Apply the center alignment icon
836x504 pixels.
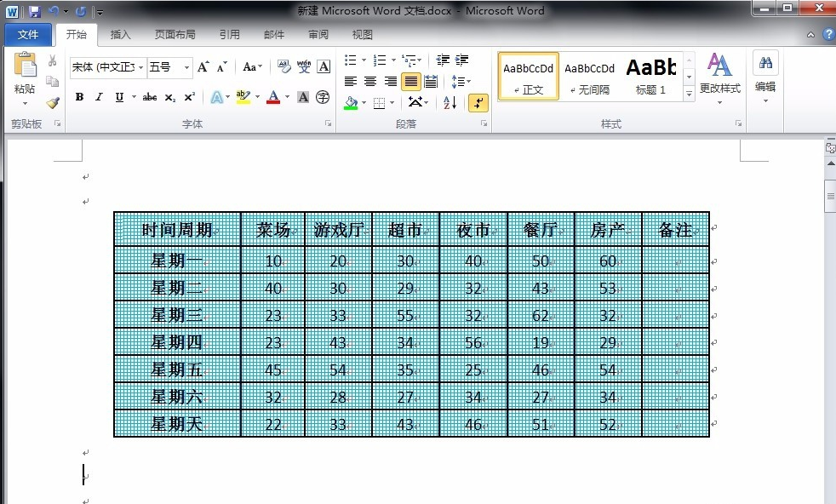click(x=370, y=82)
